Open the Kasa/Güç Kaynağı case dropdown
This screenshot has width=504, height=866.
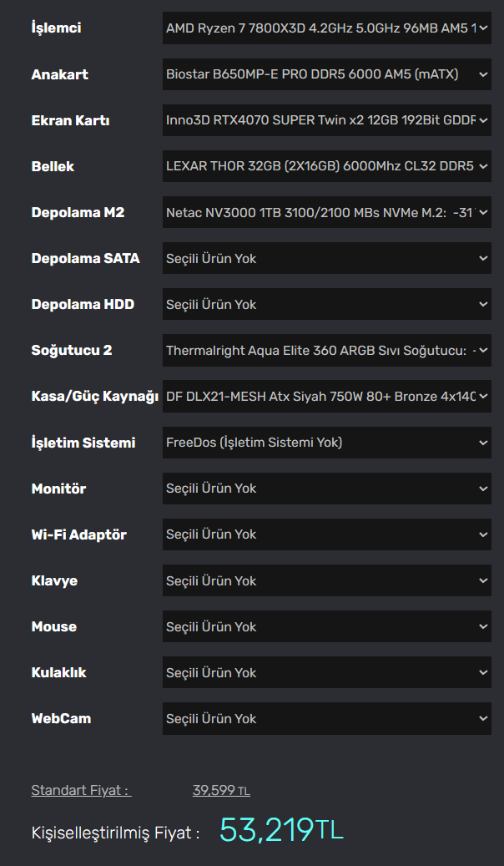[326, 396]
